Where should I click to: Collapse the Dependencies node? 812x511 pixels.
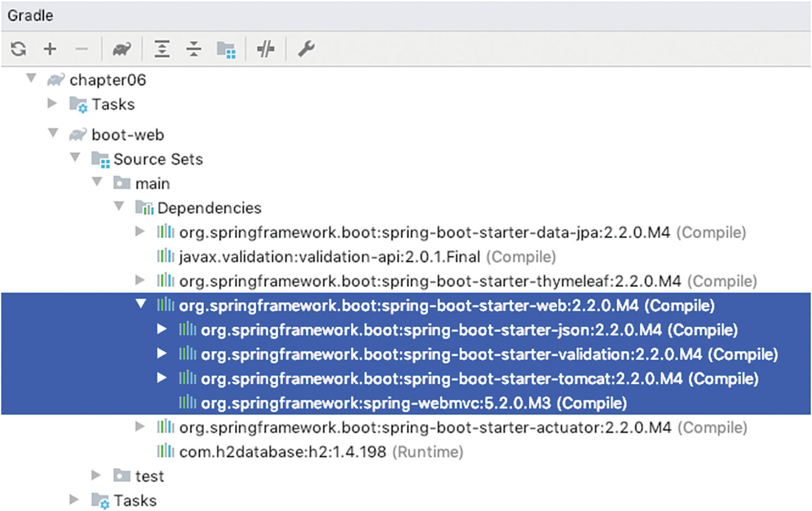pos(119,206)
